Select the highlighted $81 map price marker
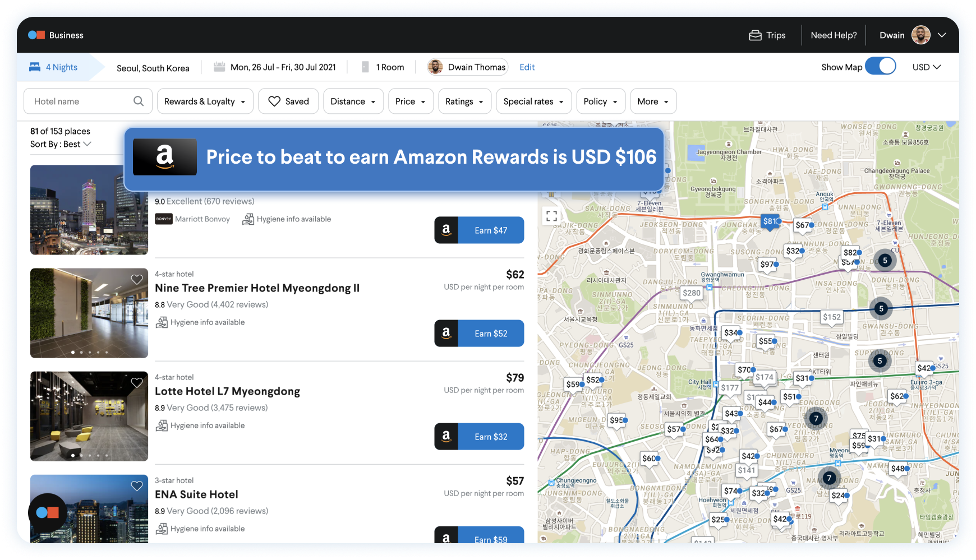 (x=771, y=221)
